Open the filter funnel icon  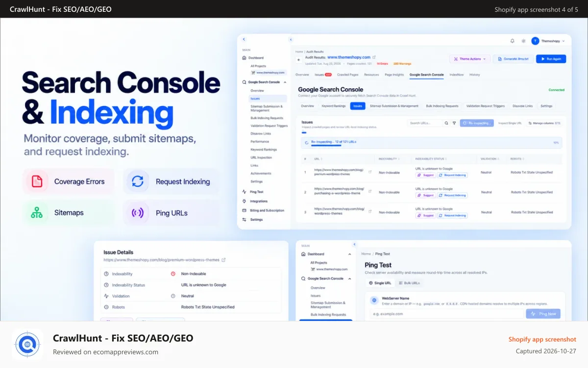(454, 123)
